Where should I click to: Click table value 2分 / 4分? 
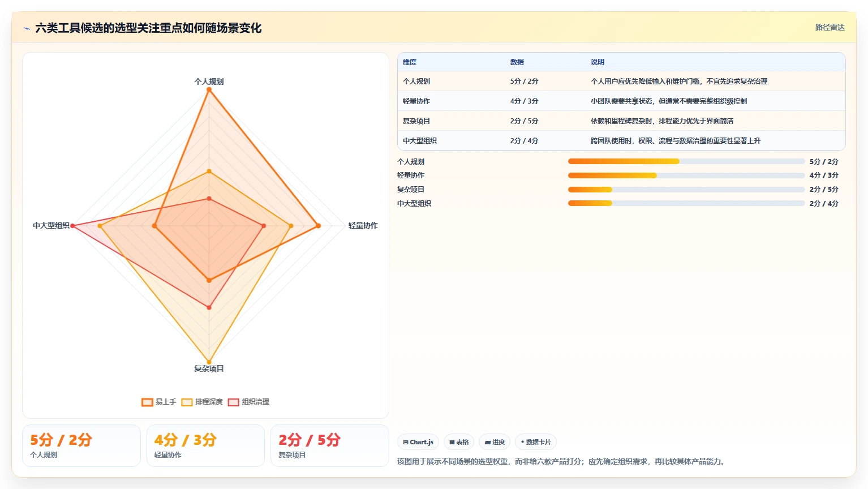click(524, 141)
